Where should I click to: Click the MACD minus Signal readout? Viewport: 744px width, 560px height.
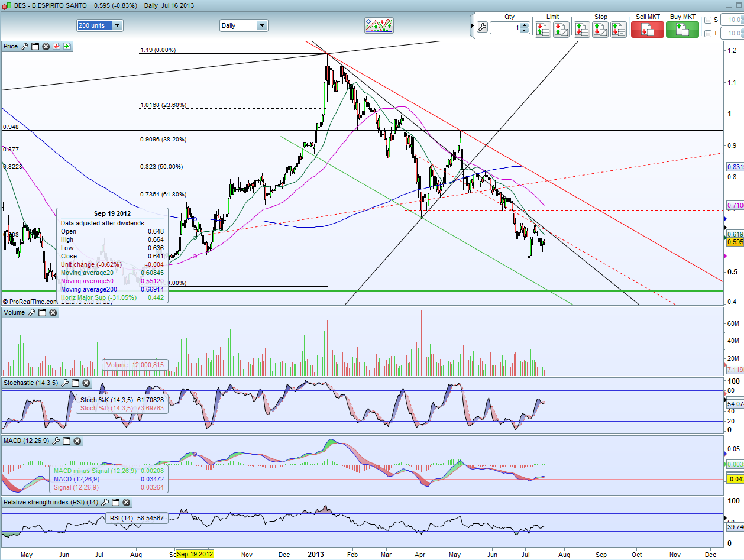click(109, 470)
